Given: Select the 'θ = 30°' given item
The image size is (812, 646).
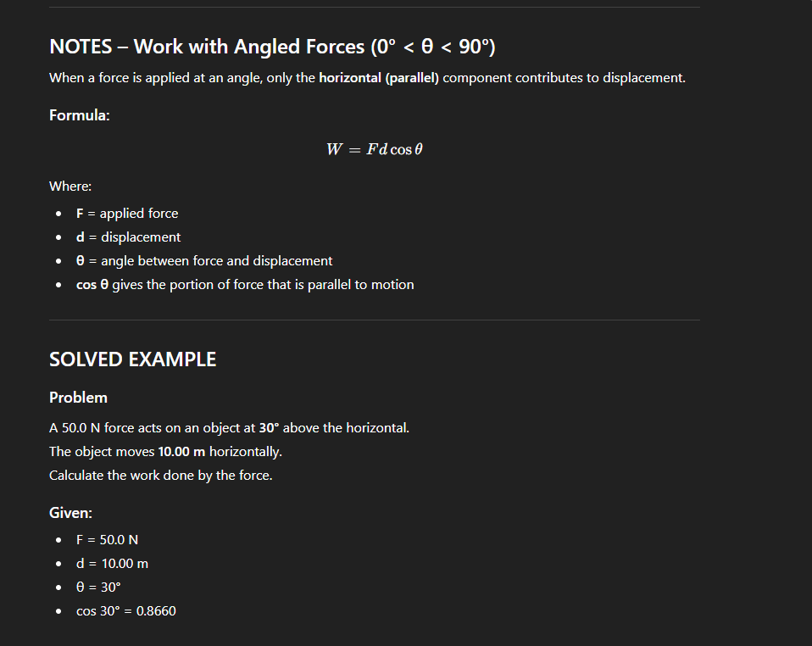Looking at the screenshot, I should click(98, 588).
